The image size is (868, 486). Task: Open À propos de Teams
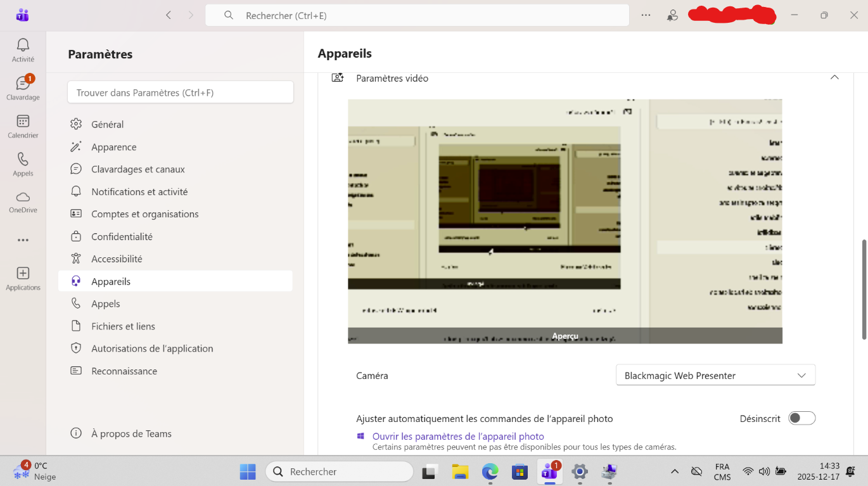tap(175, 433)
